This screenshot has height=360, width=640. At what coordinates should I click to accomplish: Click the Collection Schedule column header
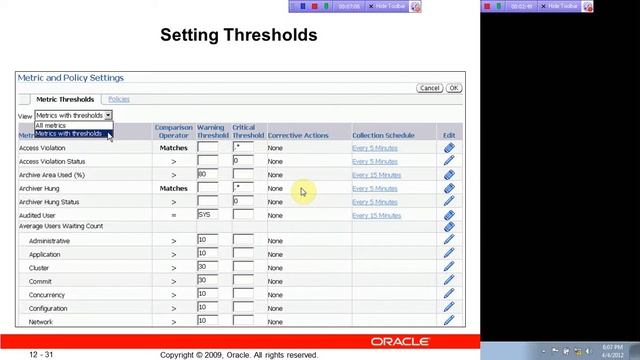[383, 135]
